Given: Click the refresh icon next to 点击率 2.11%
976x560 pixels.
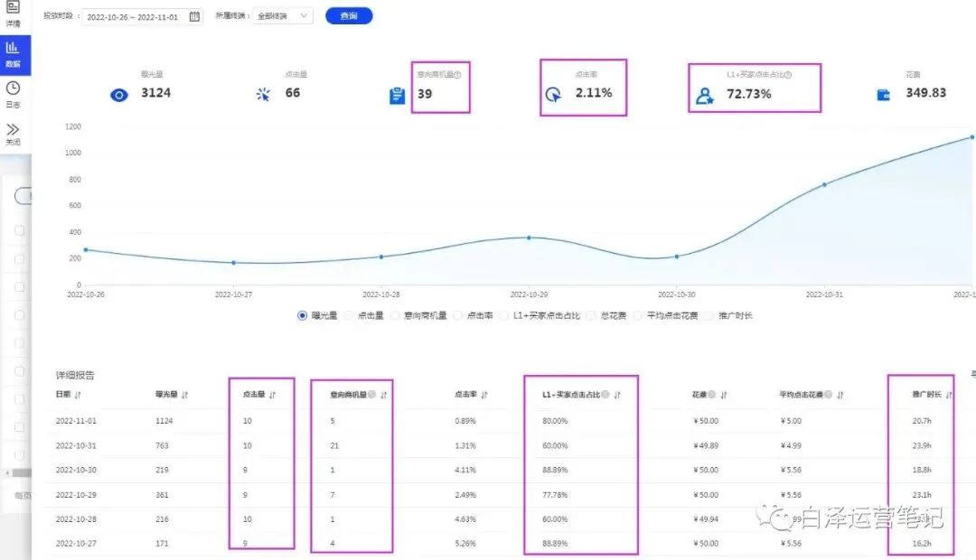Looking at the screenshot, I should click(x=551, y=94).
